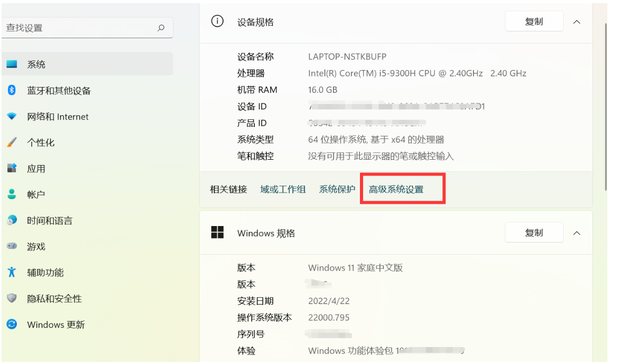Open the 系统保护 link

(337, 189)
